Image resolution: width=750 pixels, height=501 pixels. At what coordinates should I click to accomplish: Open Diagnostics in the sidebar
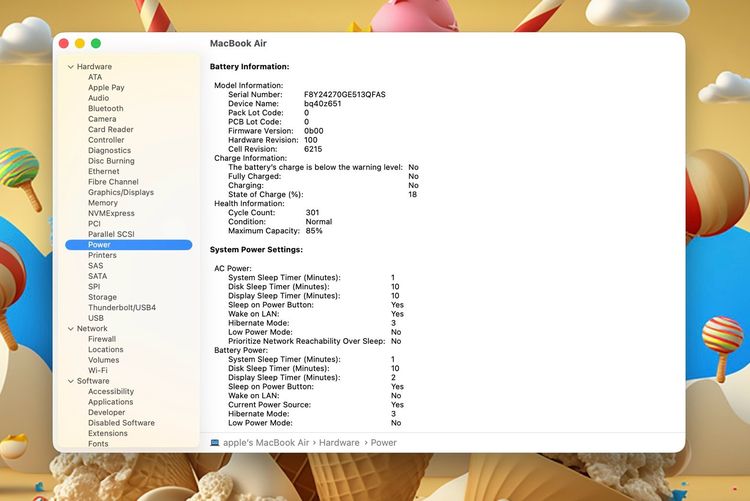pos(110,150)
